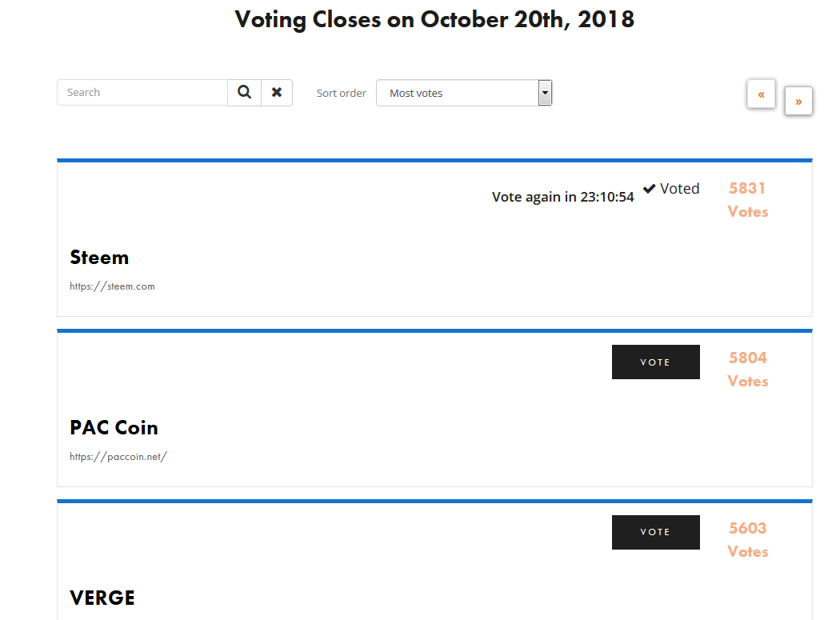The height and width of the screenshot is (620, 840).
Task: Go to next page with » arrow
Action: click(798, 102)
